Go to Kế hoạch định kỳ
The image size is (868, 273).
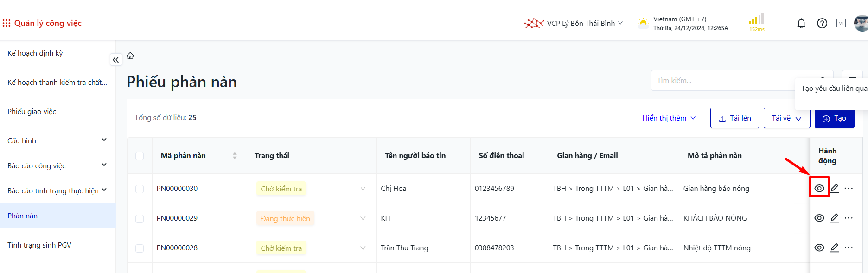coord(35,53)
